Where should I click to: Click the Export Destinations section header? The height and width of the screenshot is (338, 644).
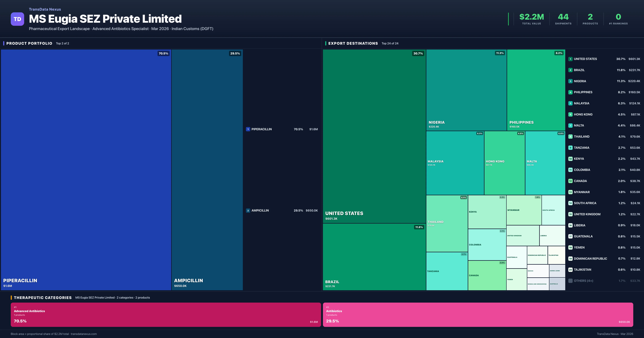click(x=353, y=43)
